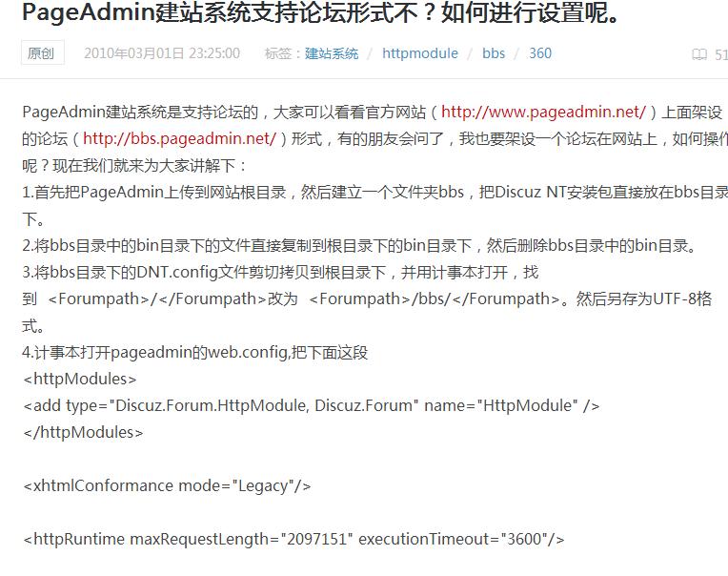Click the <httpModules> opening tag line

[x=80, y=379]
